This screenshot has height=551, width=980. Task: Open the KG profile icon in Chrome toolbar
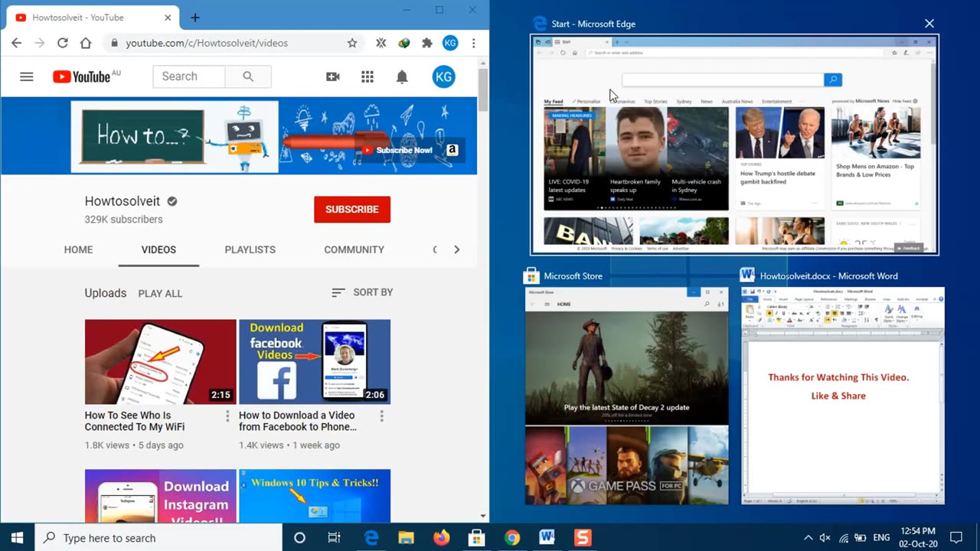click(450, 43)
